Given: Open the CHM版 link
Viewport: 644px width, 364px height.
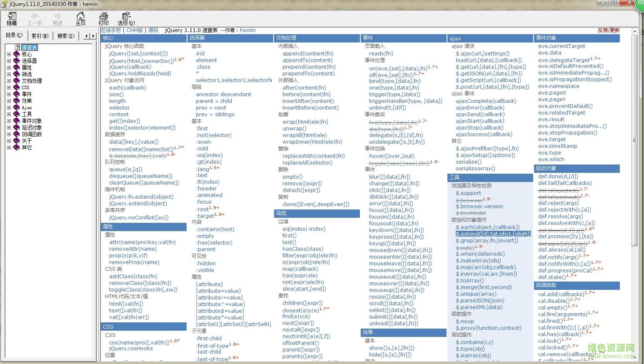Looking at the screenshot, I should coord(135,30).
